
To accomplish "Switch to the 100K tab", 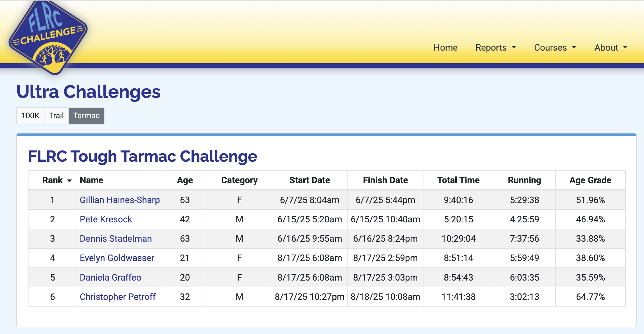I will (x=30, y=116).
